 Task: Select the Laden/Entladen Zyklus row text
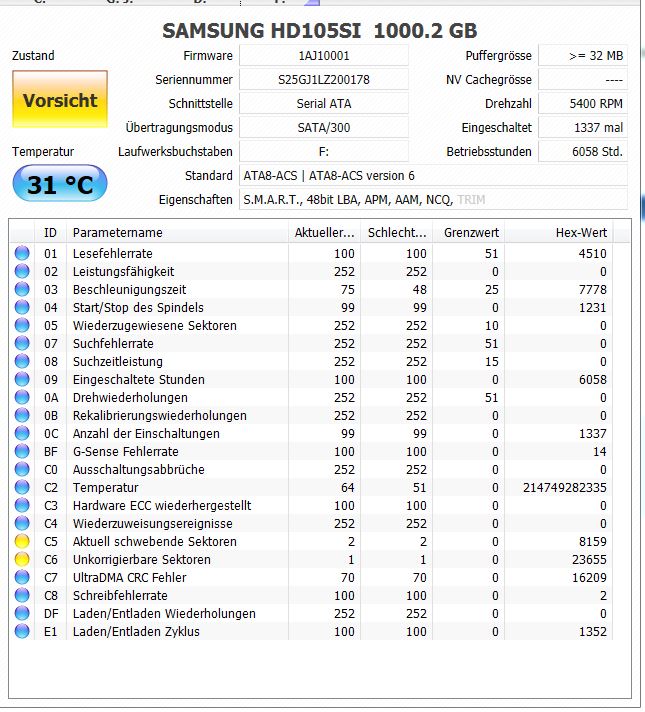[136, 632]
